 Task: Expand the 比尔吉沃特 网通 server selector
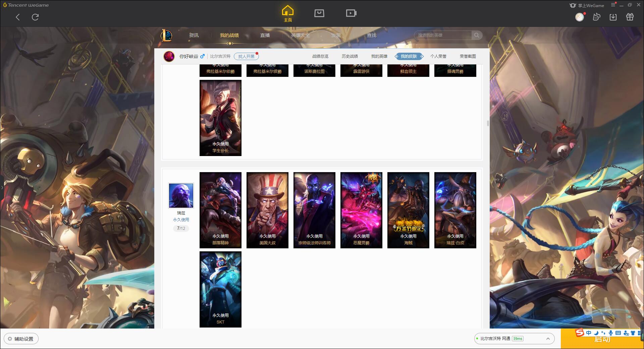[514, 339]
